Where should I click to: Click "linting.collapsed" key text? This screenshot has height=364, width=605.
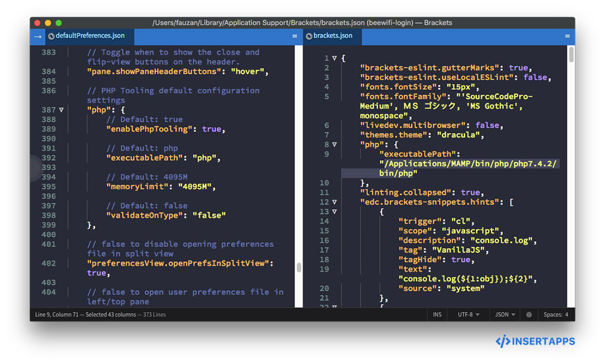click(x=405, y=193)
